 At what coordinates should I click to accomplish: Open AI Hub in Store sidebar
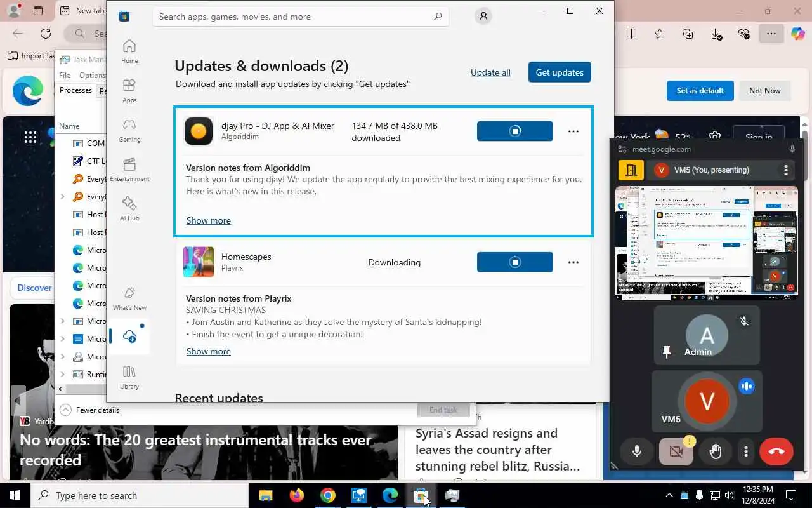pyautogui.click(x=129, y=209)
